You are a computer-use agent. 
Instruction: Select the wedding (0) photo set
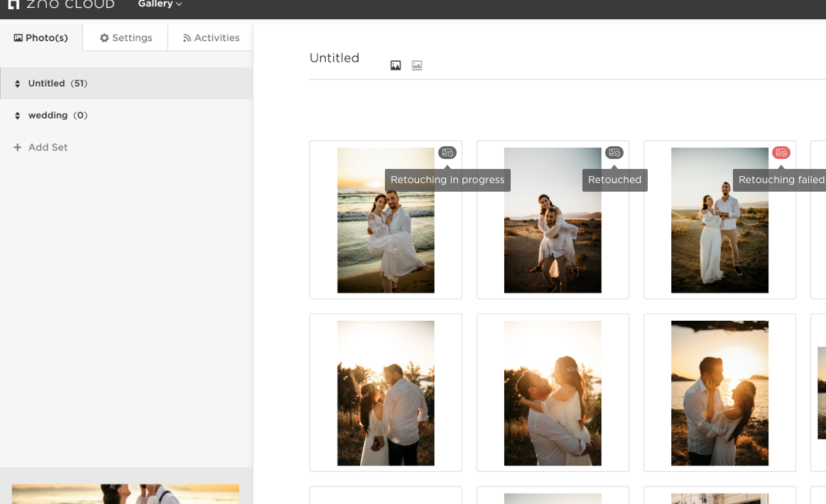click(x=58, y=116)
